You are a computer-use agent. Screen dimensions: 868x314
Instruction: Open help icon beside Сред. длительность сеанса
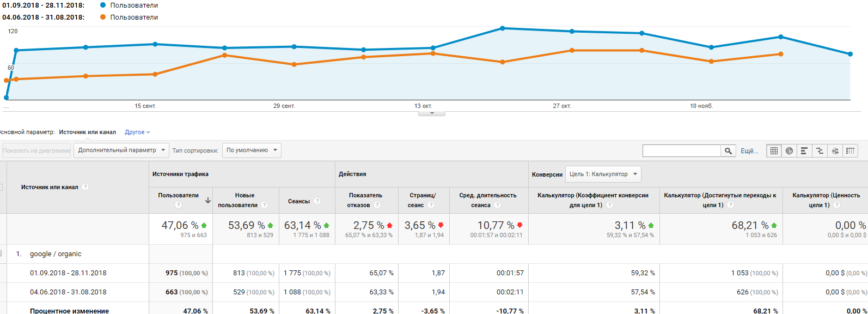498,205
